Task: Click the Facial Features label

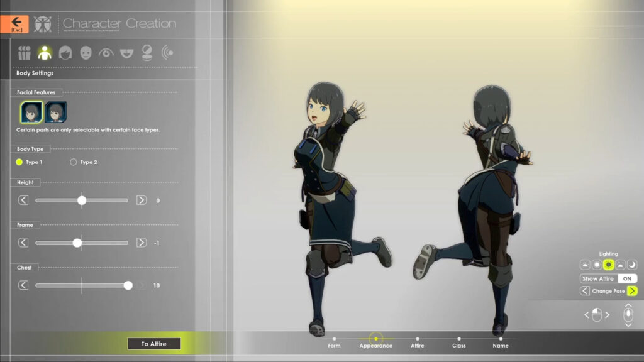Action: coord(36,93)
